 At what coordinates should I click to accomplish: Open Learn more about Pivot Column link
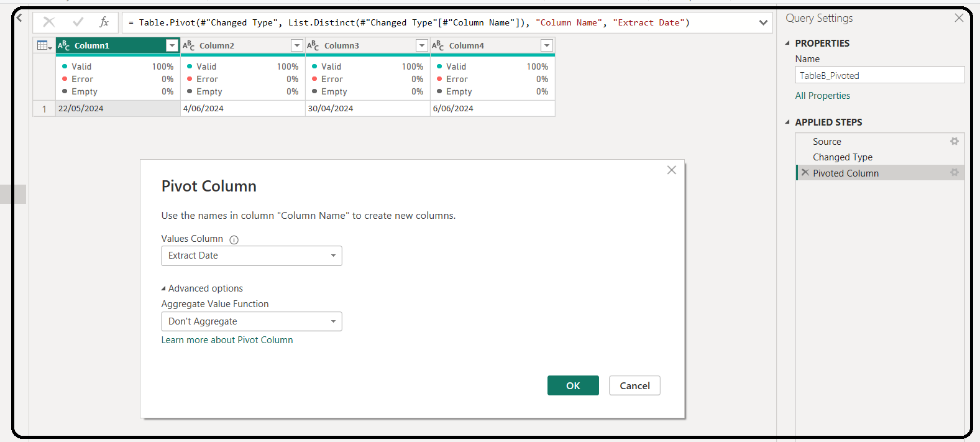coord(227,340)
